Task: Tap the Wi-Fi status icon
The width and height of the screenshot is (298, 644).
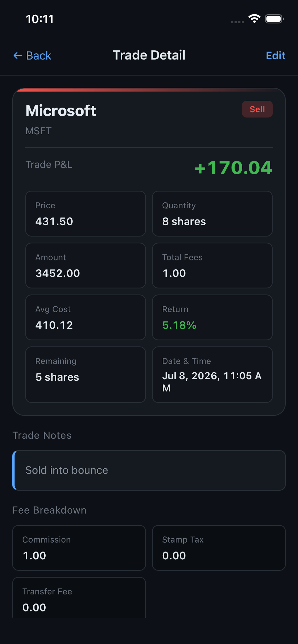Action: click(x=254, y=19)
